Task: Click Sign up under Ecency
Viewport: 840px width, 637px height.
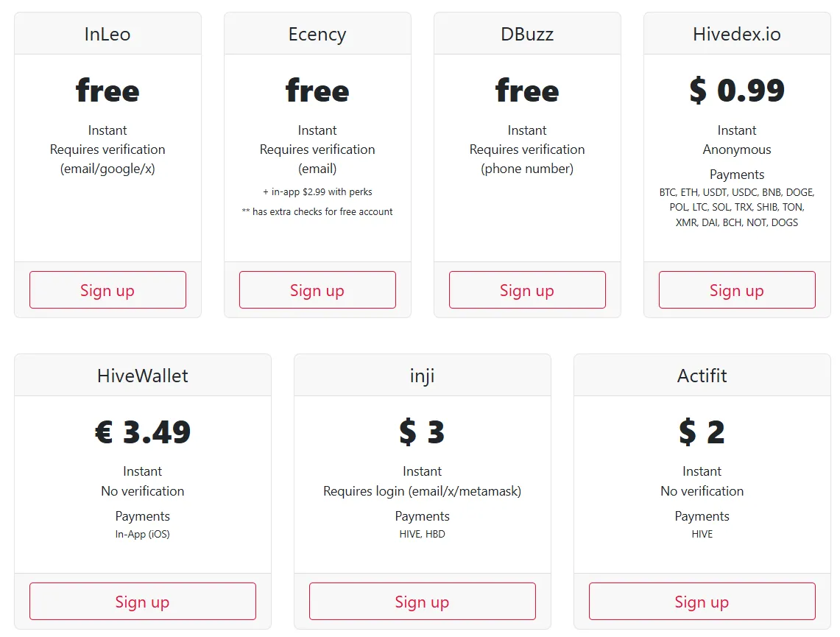Action: coord(318,290)
